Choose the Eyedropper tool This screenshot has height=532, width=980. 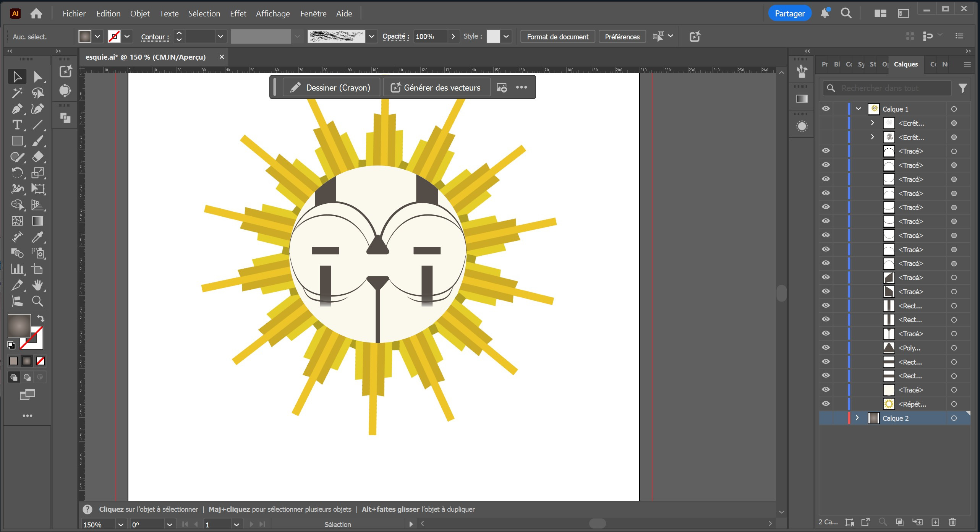[37, 237]
